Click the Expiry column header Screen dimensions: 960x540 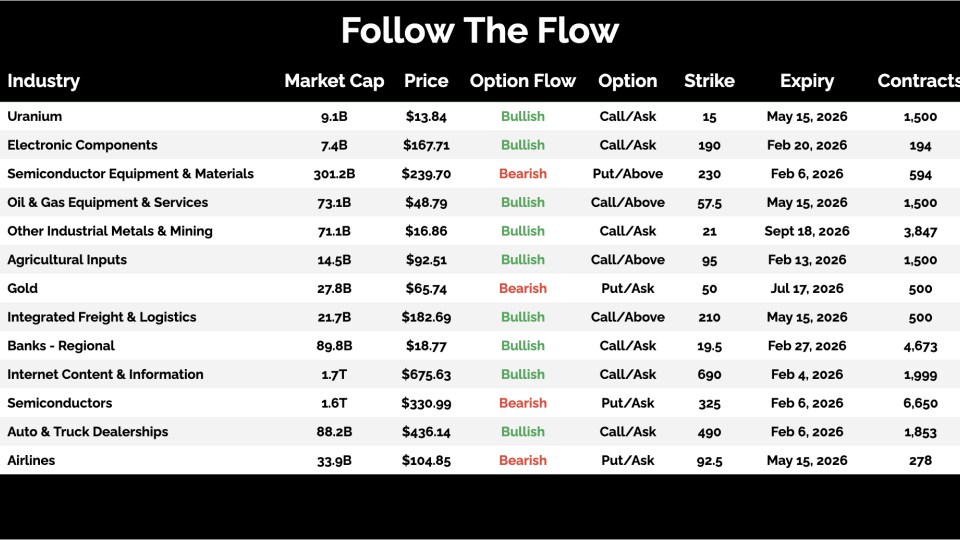click(x=807, y=81)
